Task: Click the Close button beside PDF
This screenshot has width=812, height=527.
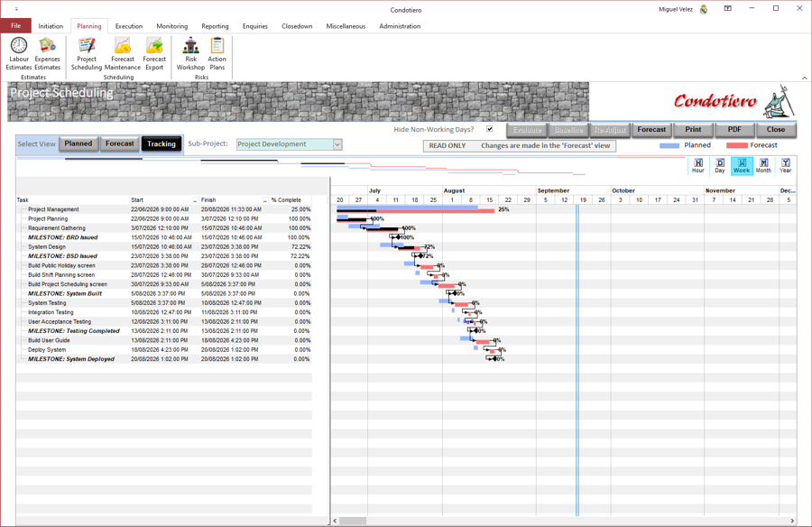Action: 776,130
